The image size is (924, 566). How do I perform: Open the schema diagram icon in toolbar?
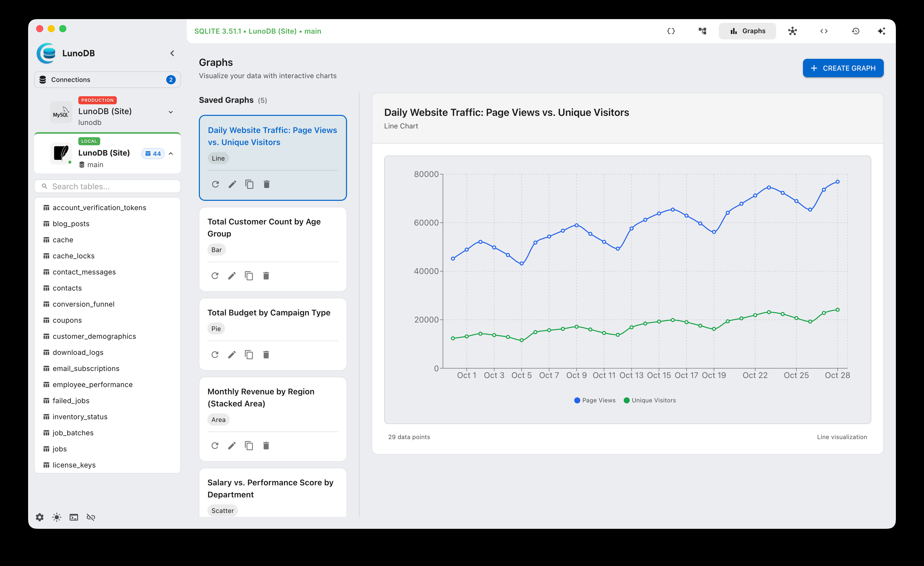click(702, 31)
